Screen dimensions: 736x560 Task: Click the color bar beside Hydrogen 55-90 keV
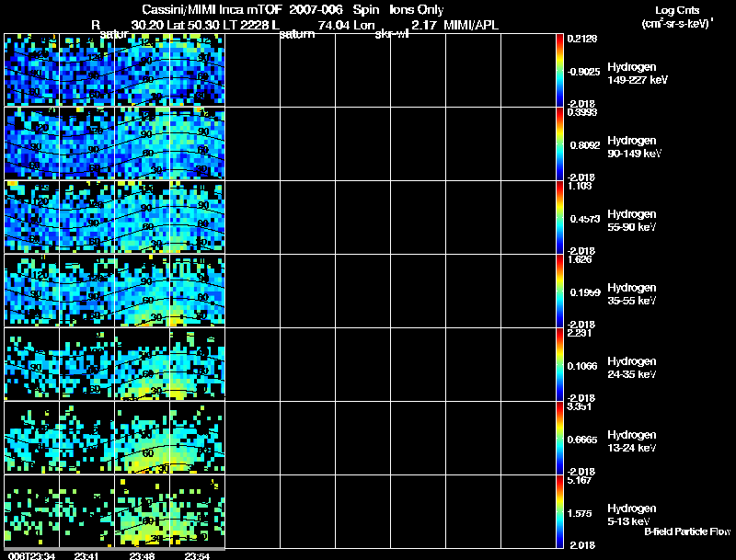pyautogui.click(x=560, y=217)
